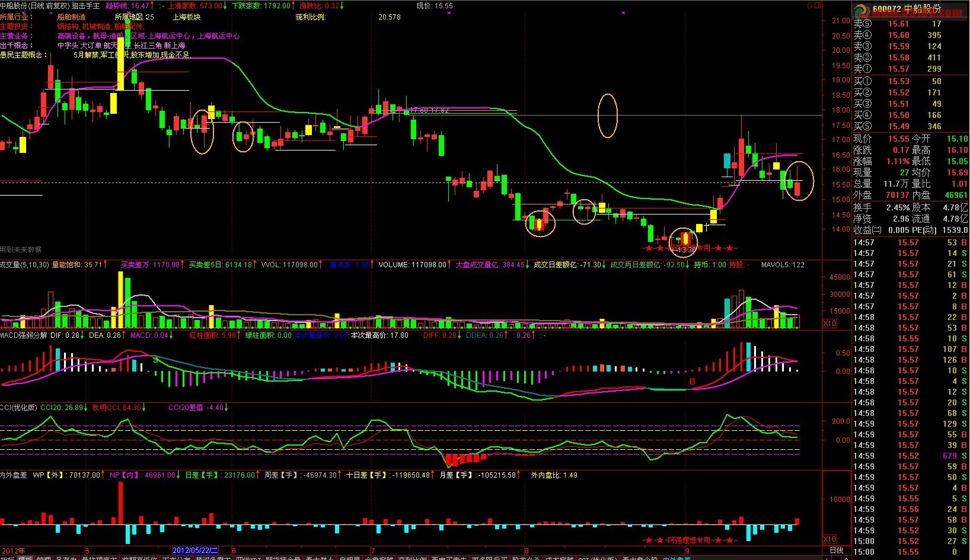Click the 涨幅 1.11% value
Viewport: 970px width, 560px height.
(x=898, y=161)
